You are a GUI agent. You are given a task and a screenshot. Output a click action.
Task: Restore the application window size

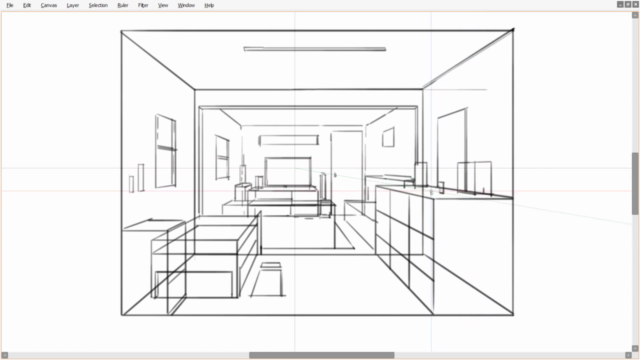pos(628,4)
